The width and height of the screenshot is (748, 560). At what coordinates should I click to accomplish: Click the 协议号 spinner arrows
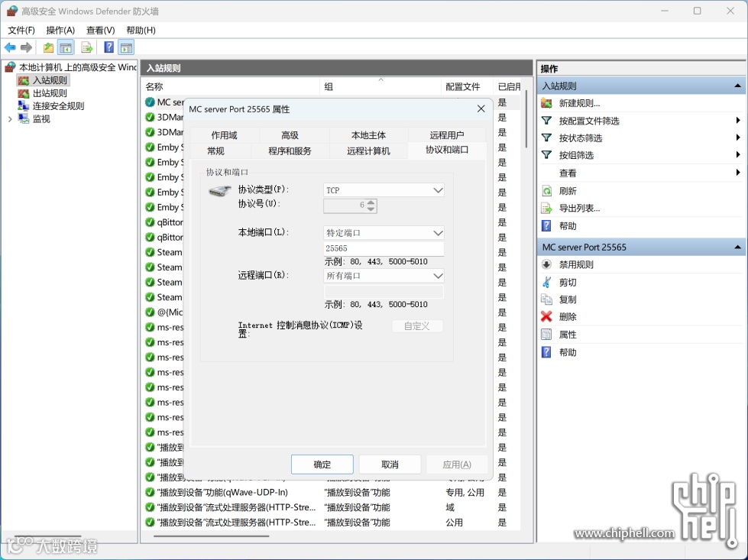click(x=371, y=206)
